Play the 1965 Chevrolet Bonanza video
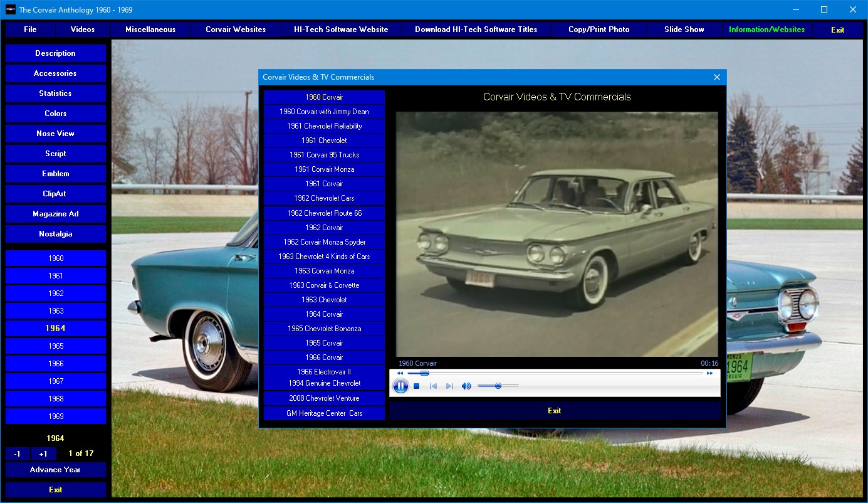 pyautogui.click(x=324, y=329)
